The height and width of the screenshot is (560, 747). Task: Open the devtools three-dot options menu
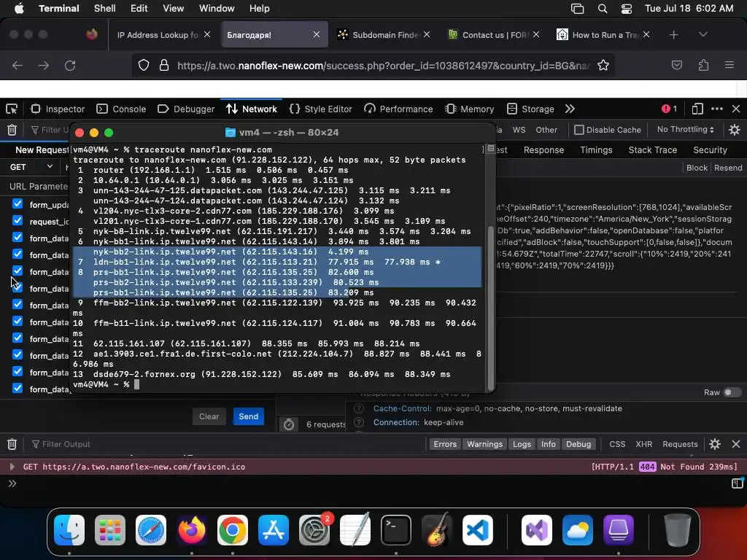717,109
